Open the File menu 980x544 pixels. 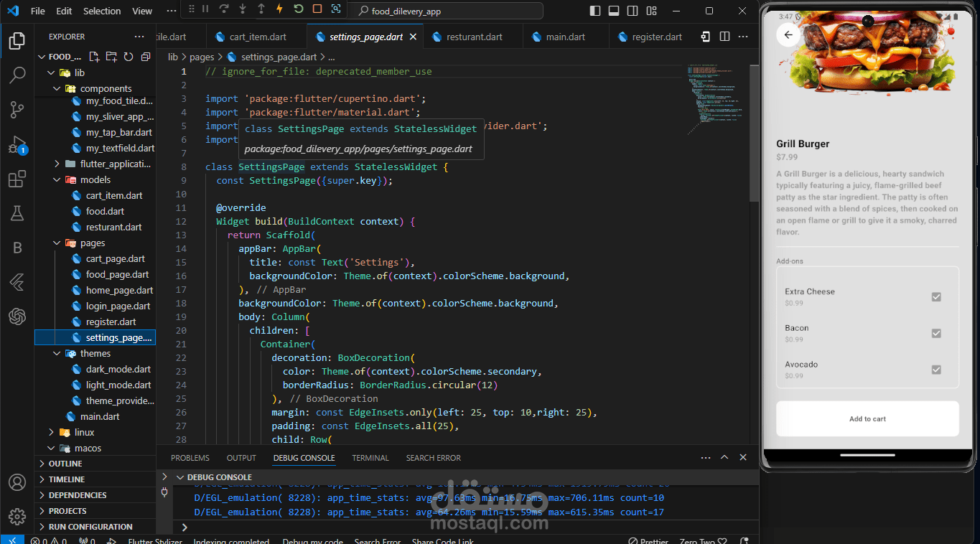pyautogui.click(x=38, y=11)
